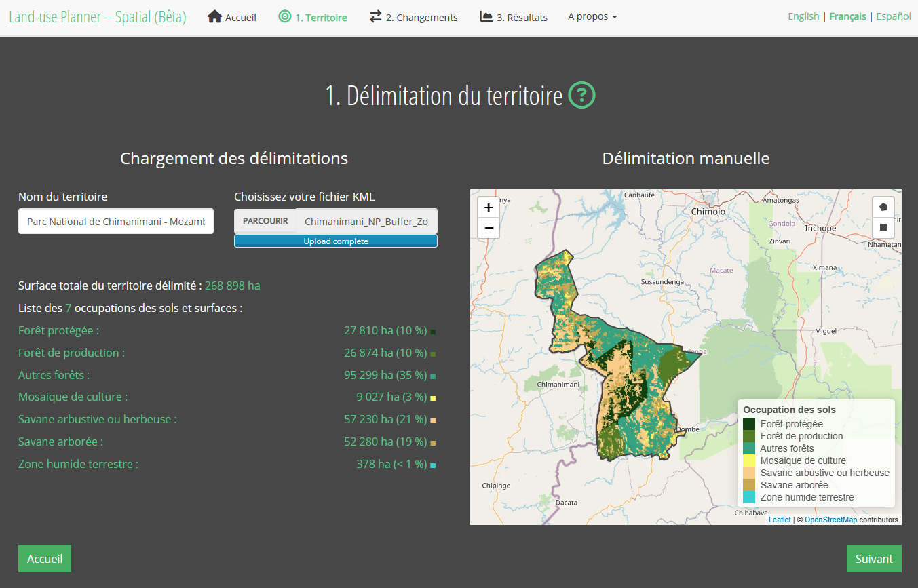Viewport: 918px width, 588px height.
Task: Click the Parcourir file browse button
Action: [x=265, y=221]
